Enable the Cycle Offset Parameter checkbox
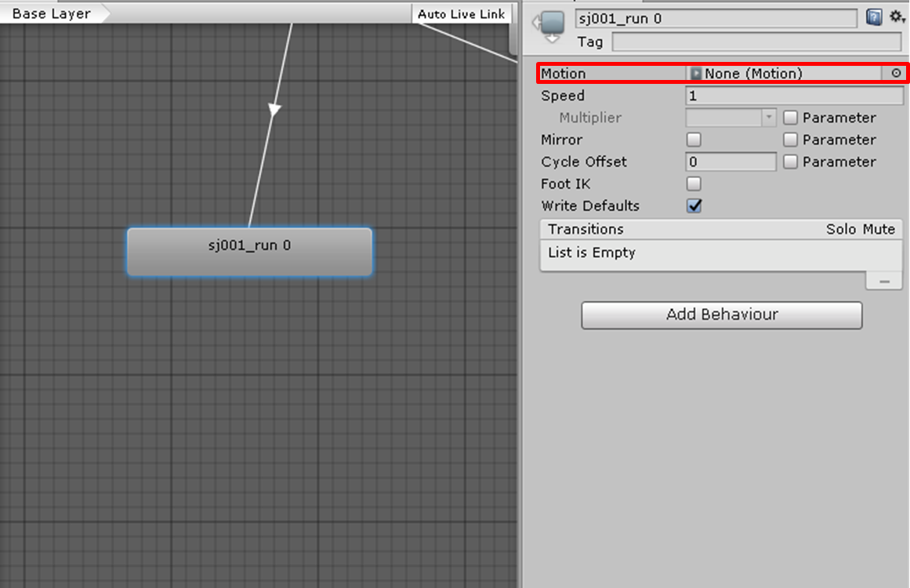This screenshot has width=910, height=588. pos(790,162)
